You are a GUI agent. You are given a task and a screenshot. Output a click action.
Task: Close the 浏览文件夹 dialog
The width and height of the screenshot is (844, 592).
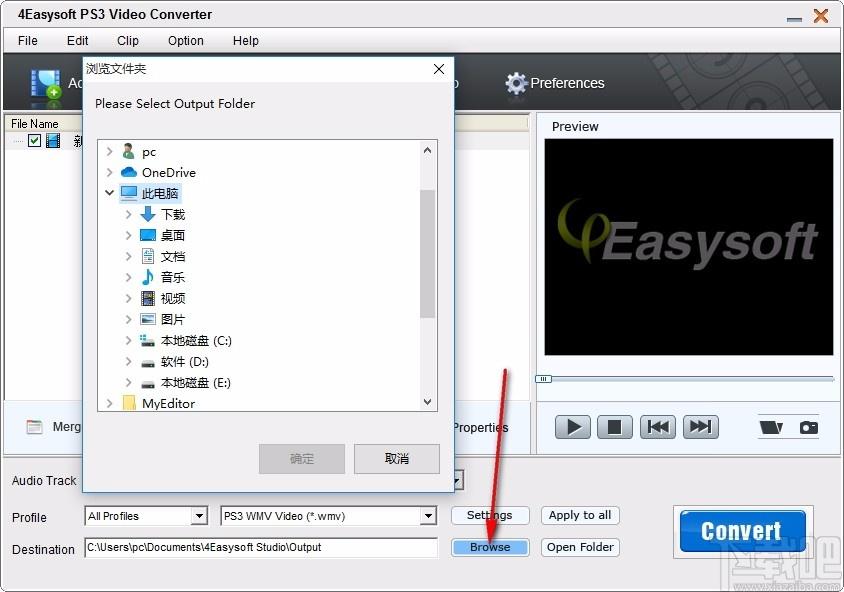click(x=439, y=69)
